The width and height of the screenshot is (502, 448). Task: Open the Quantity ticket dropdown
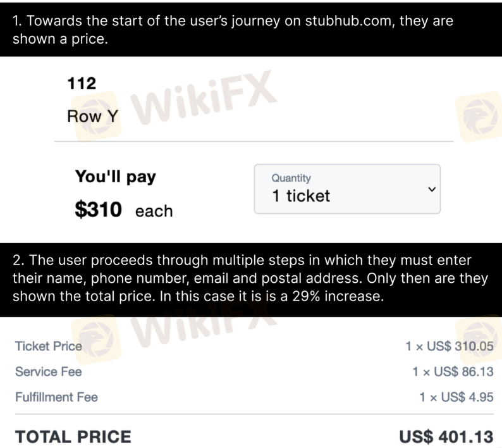346,189
